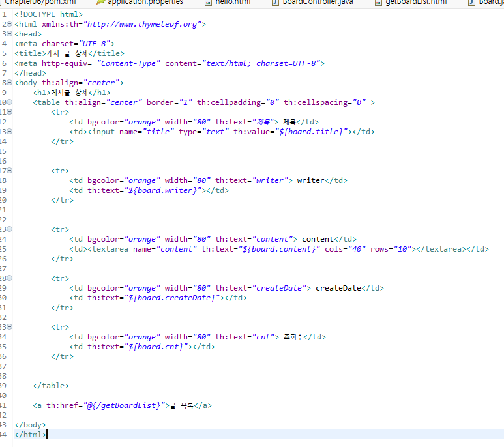Click the closing </head> tag
Image resolution: width=504 pixels, height=447 pixels.
click(x=30, y=73)
